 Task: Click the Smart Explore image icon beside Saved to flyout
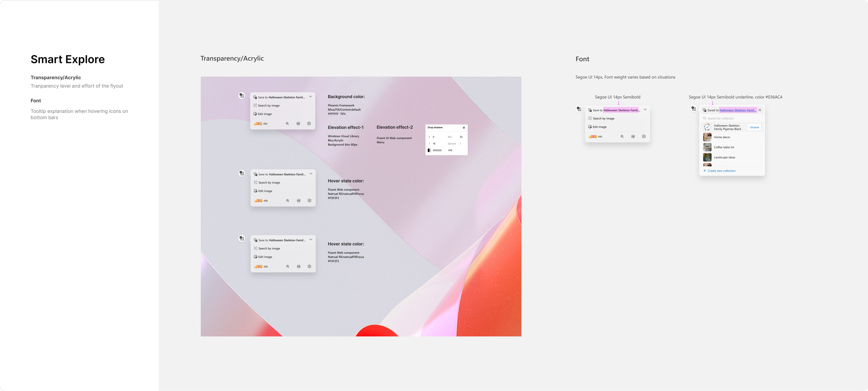693,109
